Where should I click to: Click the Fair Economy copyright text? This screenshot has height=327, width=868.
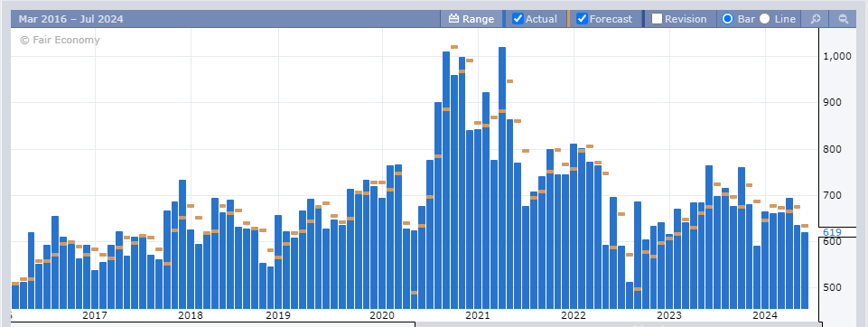(60, 40)
